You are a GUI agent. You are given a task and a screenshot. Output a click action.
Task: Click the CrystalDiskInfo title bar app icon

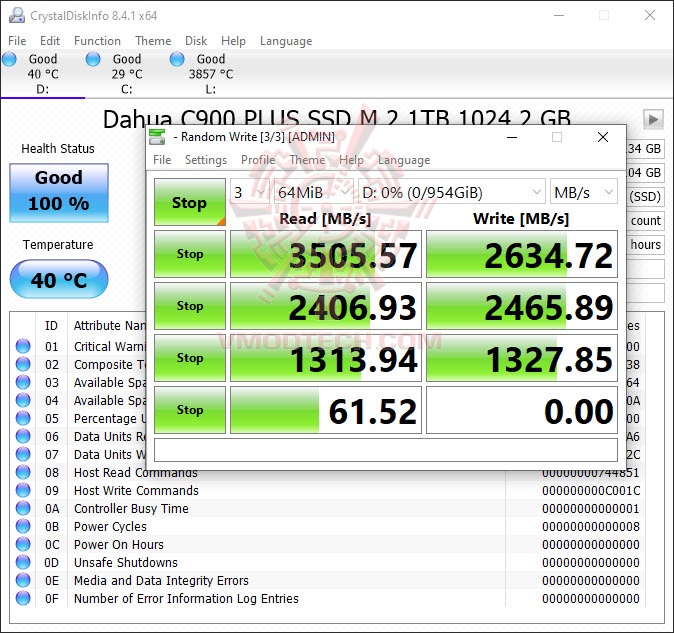(17, 15)
